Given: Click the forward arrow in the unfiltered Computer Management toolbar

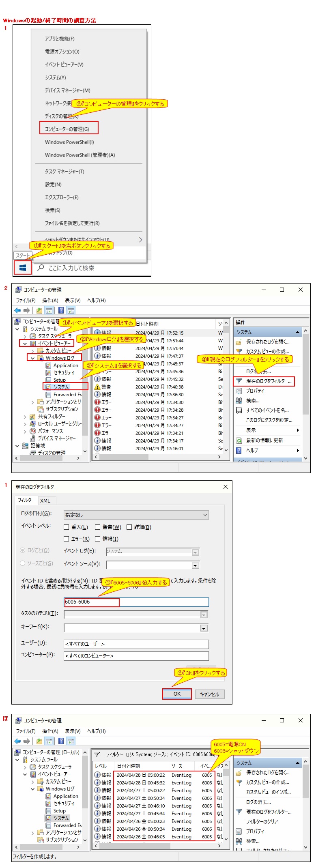Looking at the screenshot, I should [x=27, y=310].
